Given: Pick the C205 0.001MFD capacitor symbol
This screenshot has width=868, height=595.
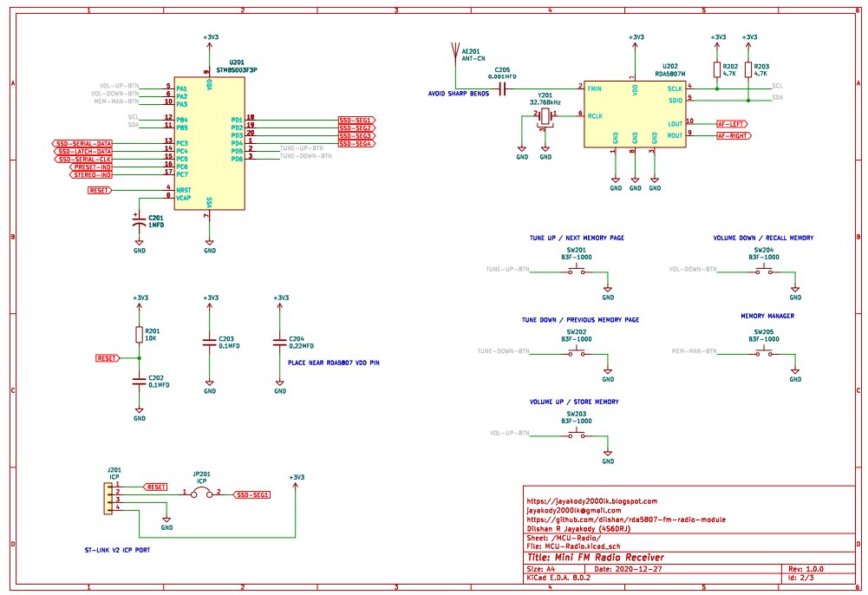Looking at the screenshot, I should 503,88.
